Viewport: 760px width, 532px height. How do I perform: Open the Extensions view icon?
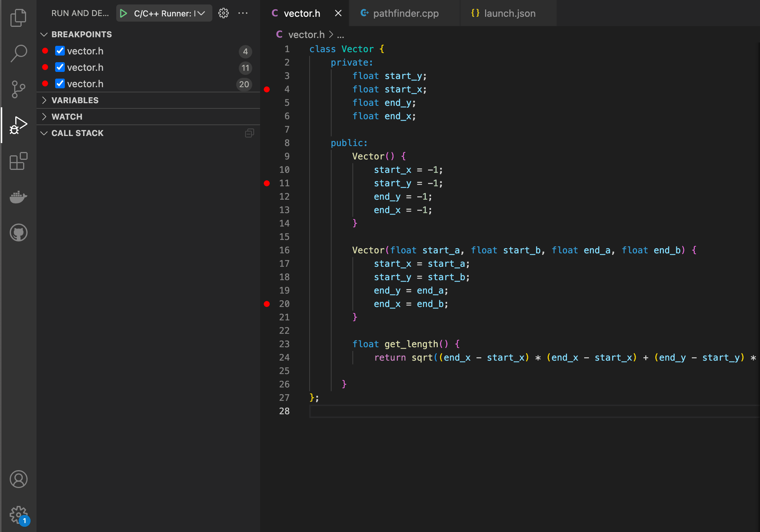coord(18,161)
